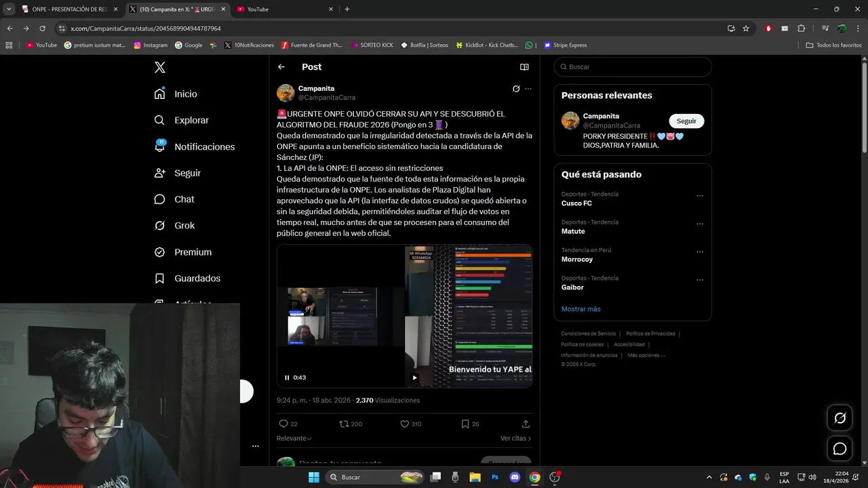Open options for Cusco FC trend
Screen dimensions: 868x488
[x=700, y=197]
